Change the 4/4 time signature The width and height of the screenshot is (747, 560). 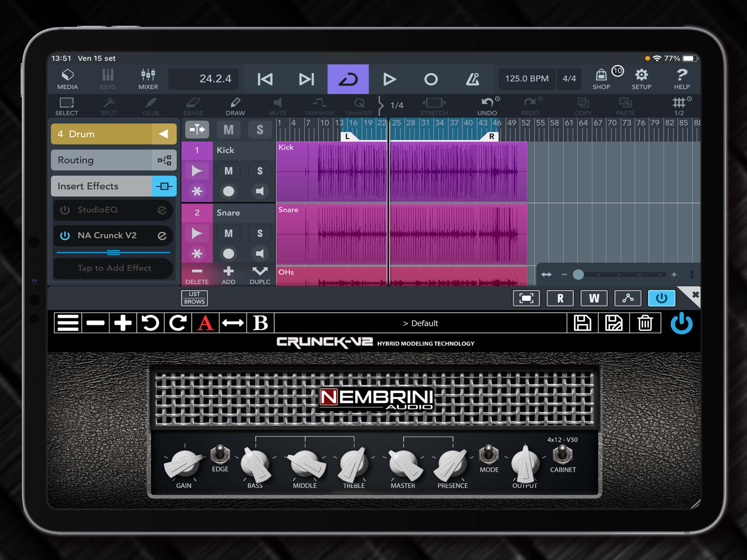pos(569,79)
